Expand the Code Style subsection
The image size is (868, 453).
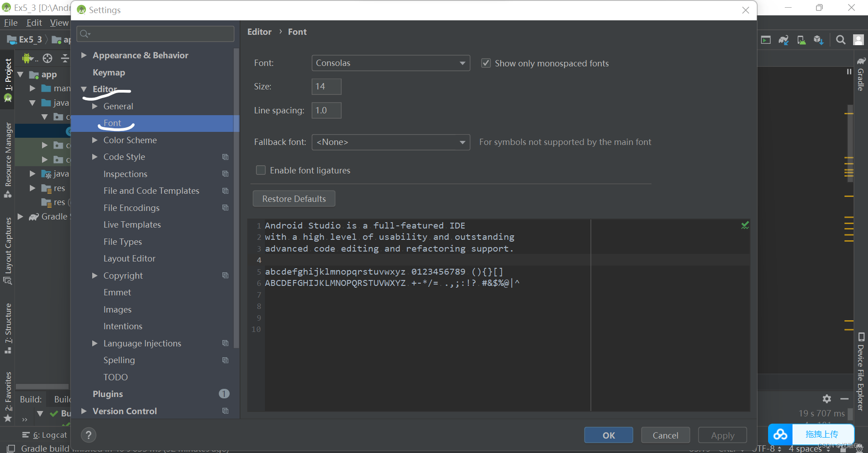tap(94, 157)
